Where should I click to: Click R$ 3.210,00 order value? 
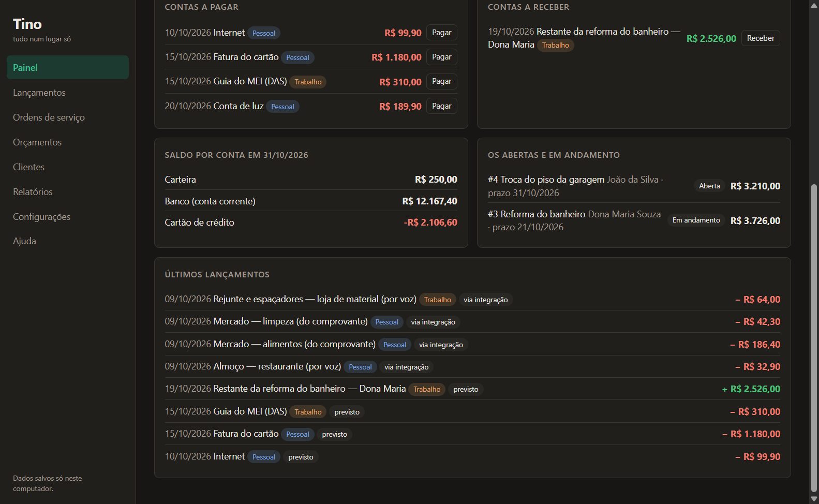point(755,186)
